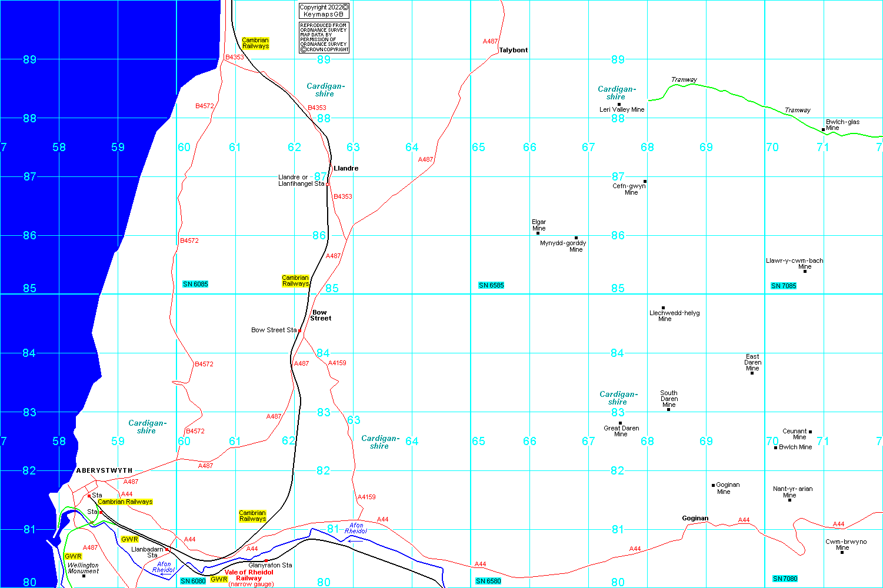883x588 pixels.
Task: Select the Llawr-y-cwm-bach Mine marker
Action: (805, 271)
